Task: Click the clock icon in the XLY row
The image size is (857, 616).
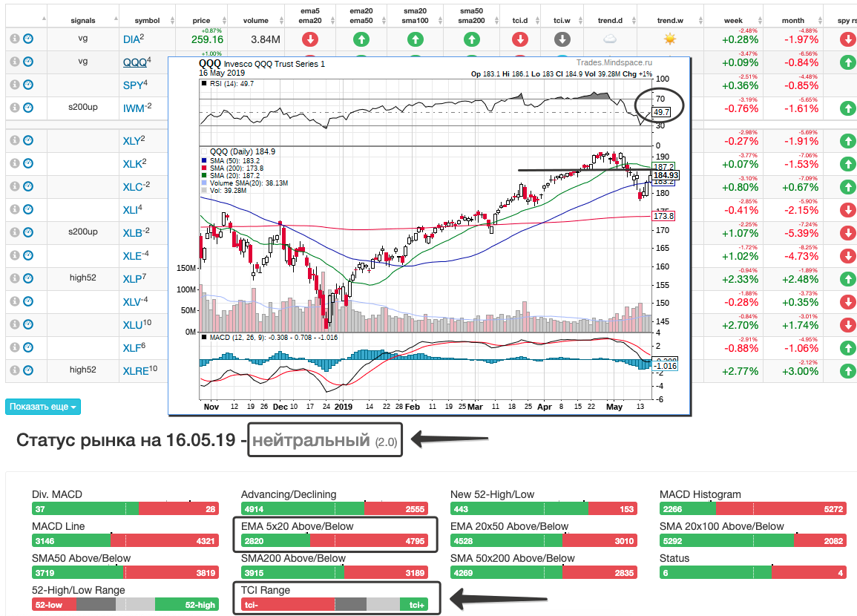Action: 28,140
